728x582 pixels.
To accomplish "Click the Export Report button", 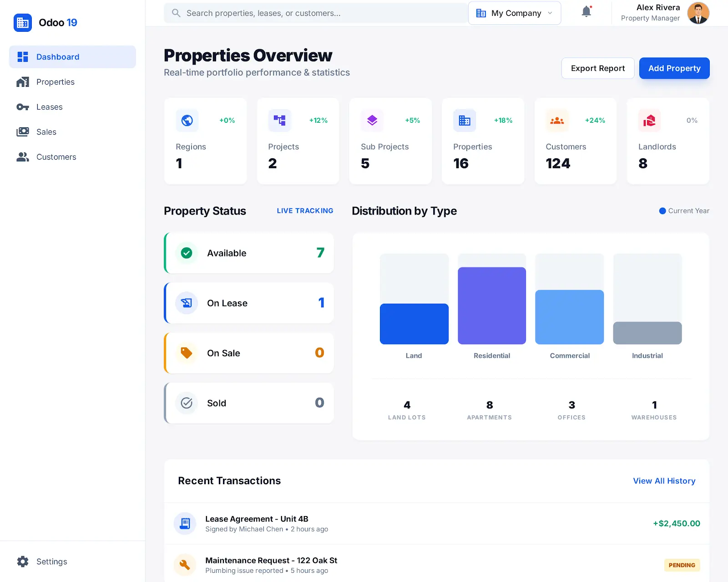I will [597, 68].
